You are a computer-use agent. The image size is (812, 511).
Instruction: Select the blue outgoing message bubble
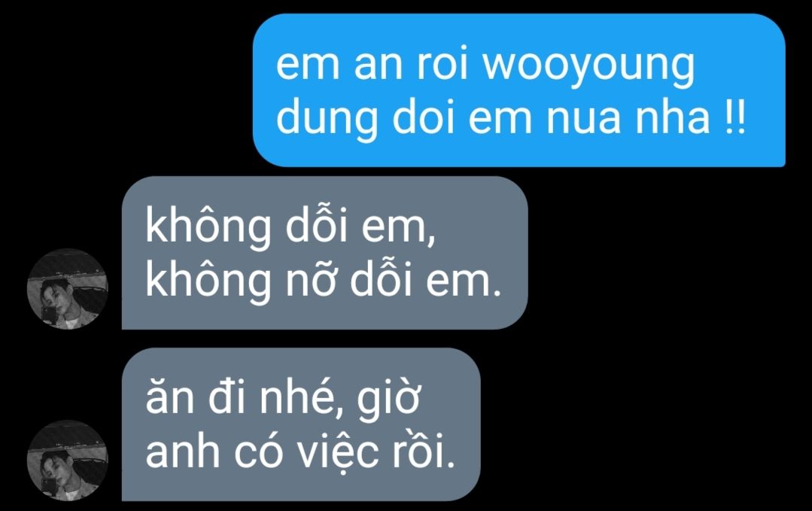(x=519, y=90)
